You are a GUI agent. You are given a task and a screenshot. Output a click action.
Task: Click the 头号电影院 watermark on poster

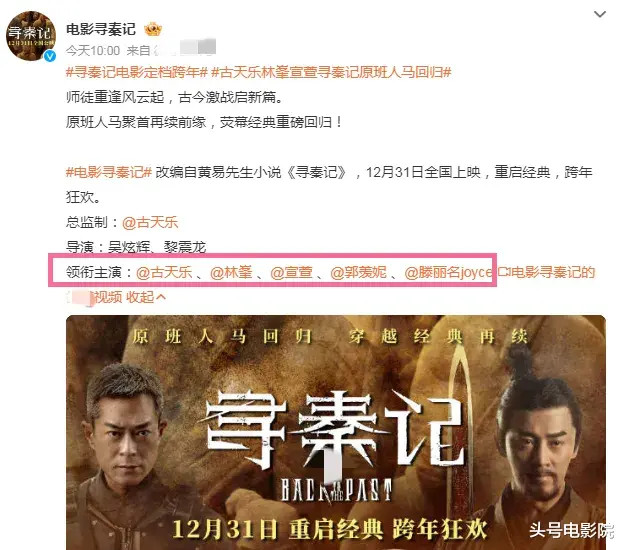[x=571, y=531]
